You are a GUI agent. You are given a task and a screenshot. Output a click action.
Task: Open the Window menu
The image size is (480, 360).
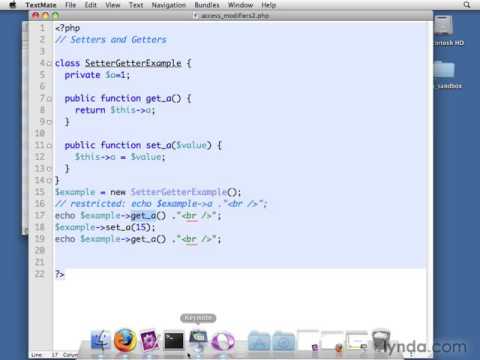[241, 5]
